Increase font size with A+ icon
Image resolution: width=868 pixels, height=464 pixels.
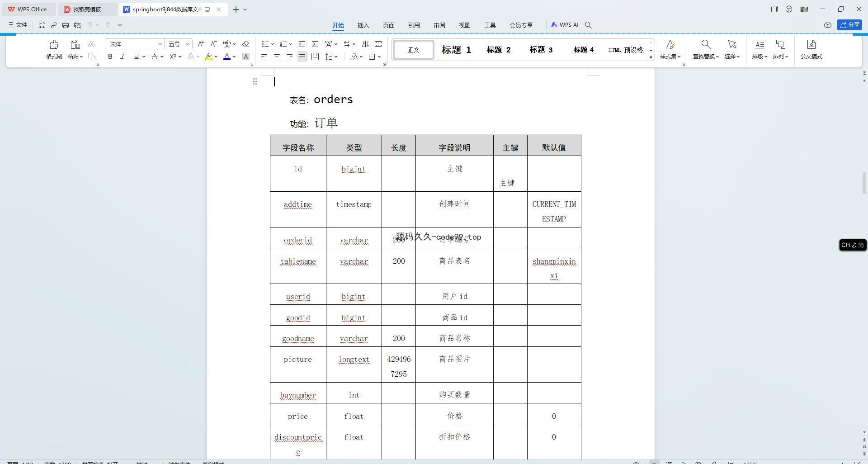201,44
